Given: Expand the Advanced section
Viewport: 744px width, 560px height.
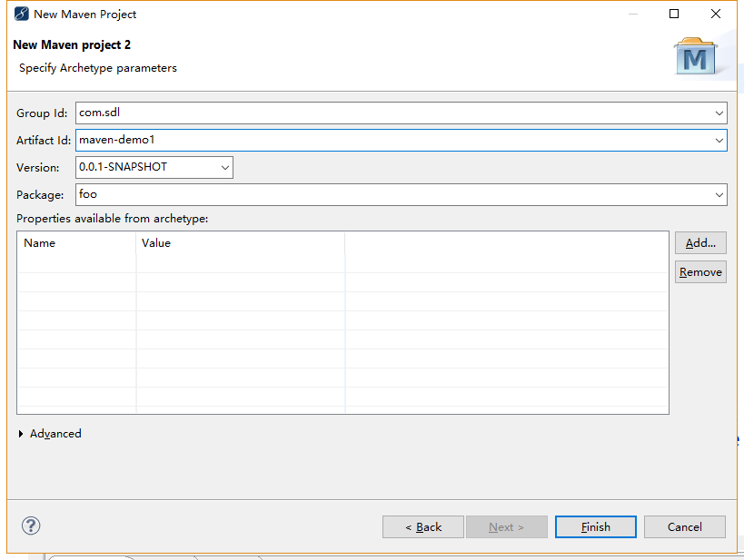Looking at the screenshot, I should (22, 434).
